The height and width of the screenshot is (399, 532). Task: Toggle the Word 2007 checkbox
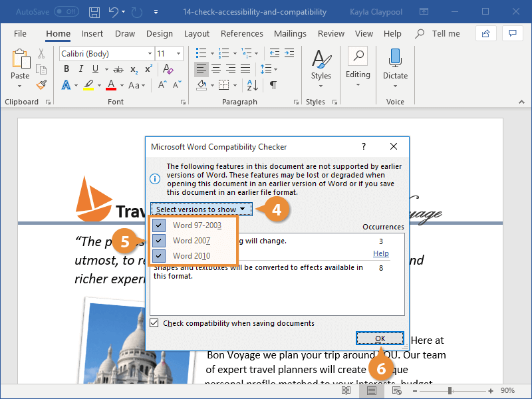(158, 241)
